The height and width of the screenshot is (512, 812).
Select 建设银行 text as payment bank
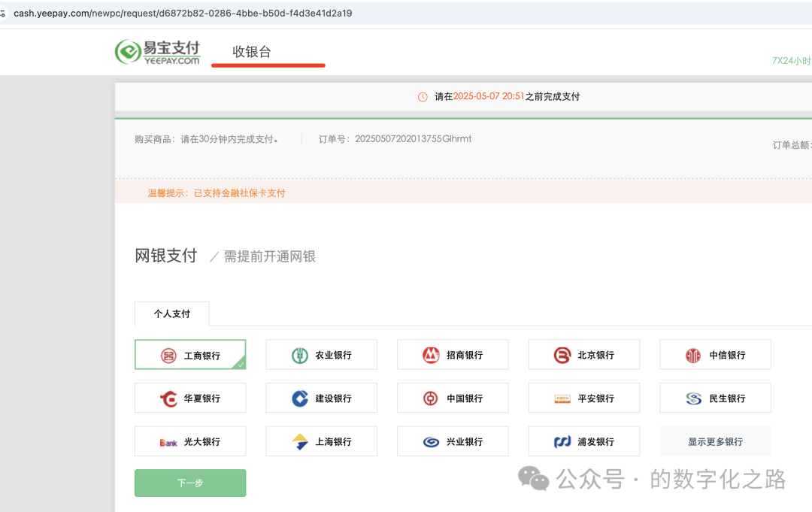click(334, 398)
